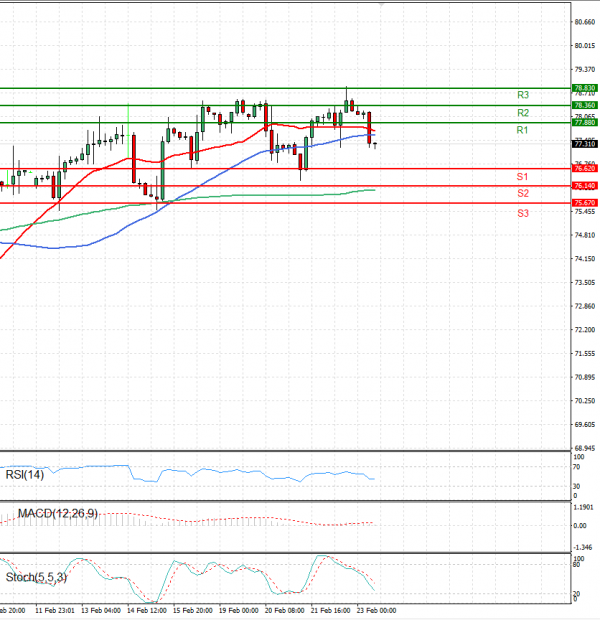Select the 78.360 price tag

pos(585,105)
